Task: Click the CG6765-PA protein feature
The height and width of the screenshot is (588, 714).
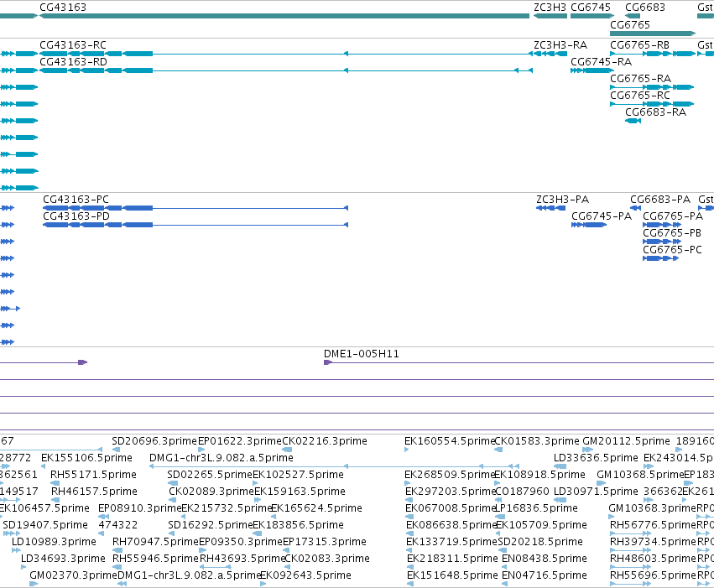Action: click(673, 216)
